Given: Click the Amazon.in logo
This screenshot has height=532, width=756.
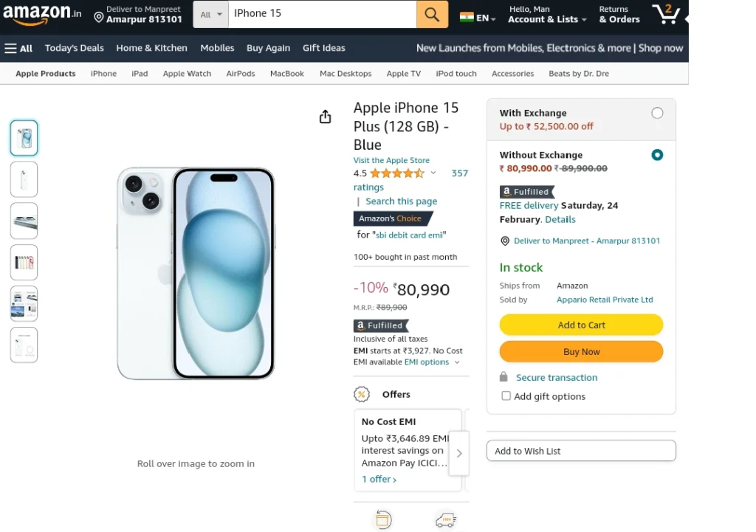Looking at the screenshot, I should click(x=42, y=14).
